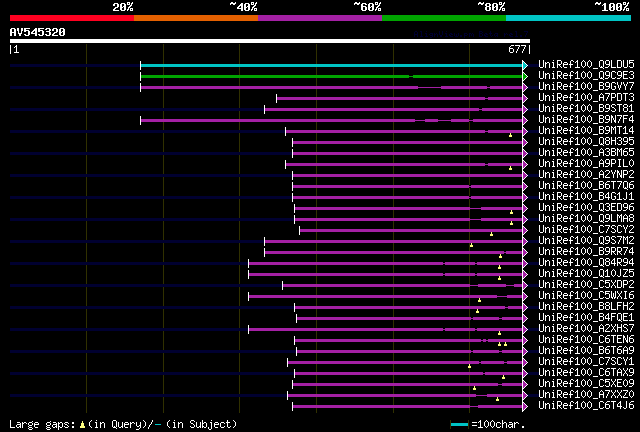Select the UniRef100_C5XDP2 subject name
The width and height of the screenshot is (640, 432).
(x=586, y=285)
